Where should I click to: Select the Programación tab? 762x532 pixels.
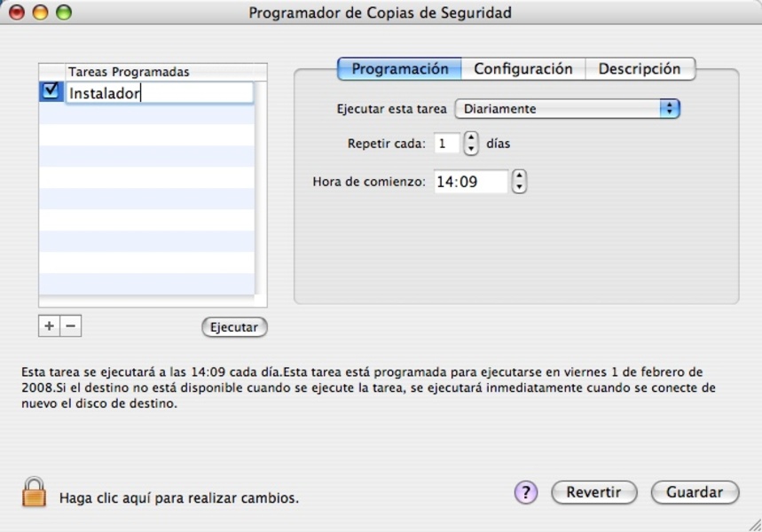pyautogui.click(x=400, y=69)
